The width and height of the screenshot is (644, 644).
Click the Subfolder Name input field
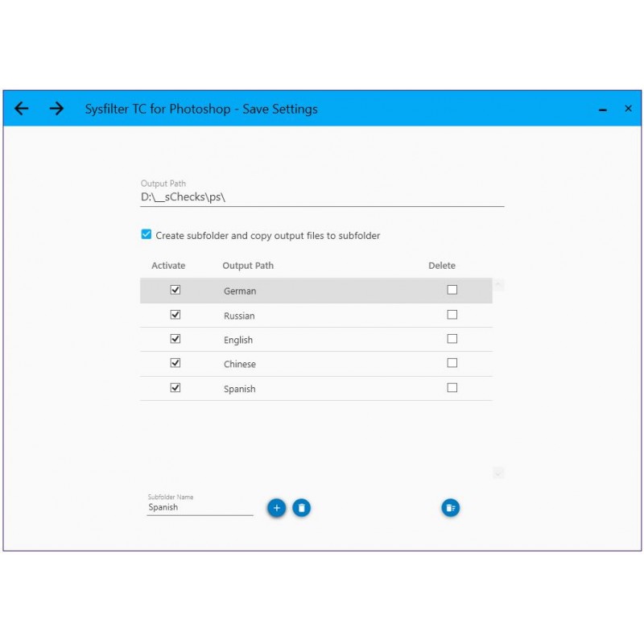click(200, 508)
